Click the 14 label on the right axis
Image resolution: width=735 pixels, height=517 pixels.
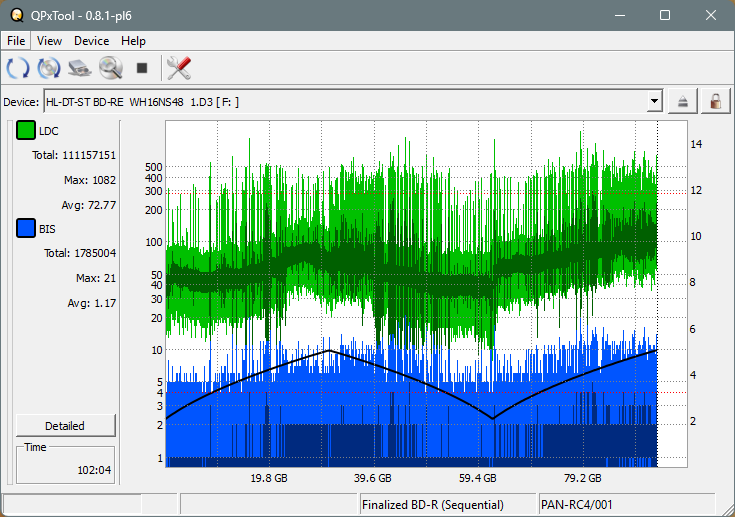(x=696, y=144)
